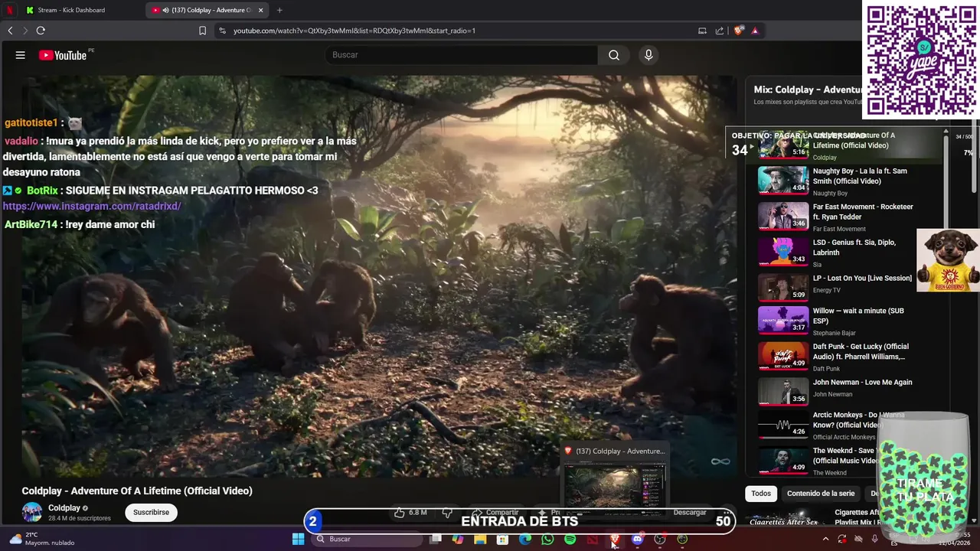Expand hidden system tray icons chevron
980x551 pixels.
click(825, 539)
